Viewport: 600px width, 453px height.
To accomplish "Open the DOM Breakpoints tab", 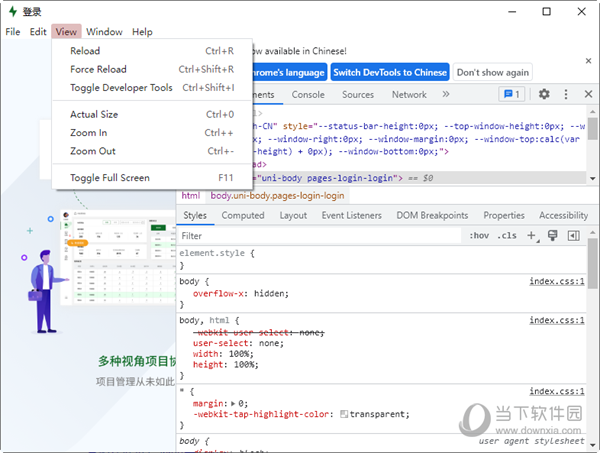I will point(432,215).
